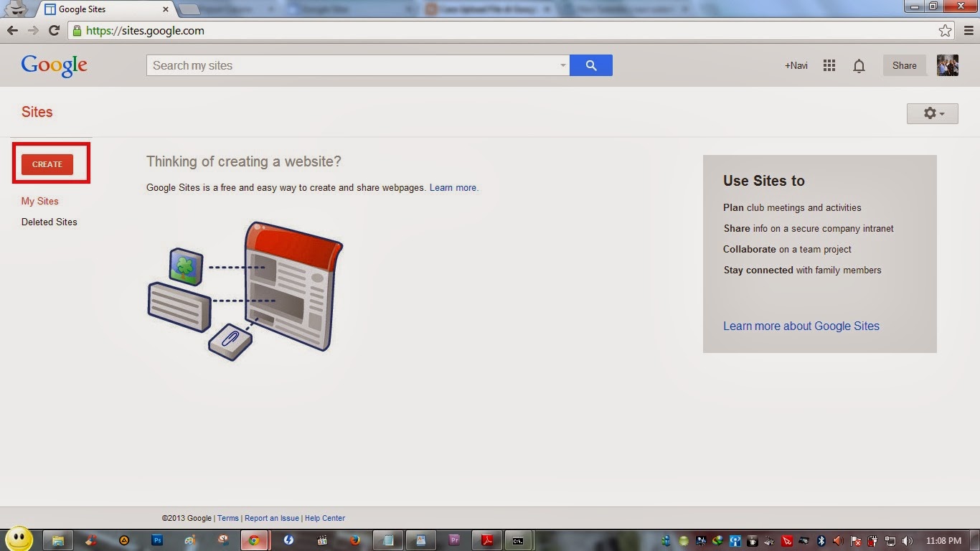
Task: Click the notifications bell icon
Action: click(859, 65)
